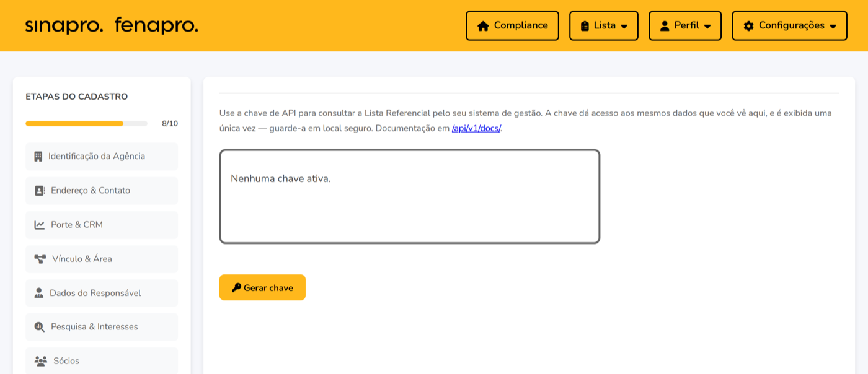Screen dimensions: 868x374
Task: Select the Vínculo & Área step
Action: 102,259
